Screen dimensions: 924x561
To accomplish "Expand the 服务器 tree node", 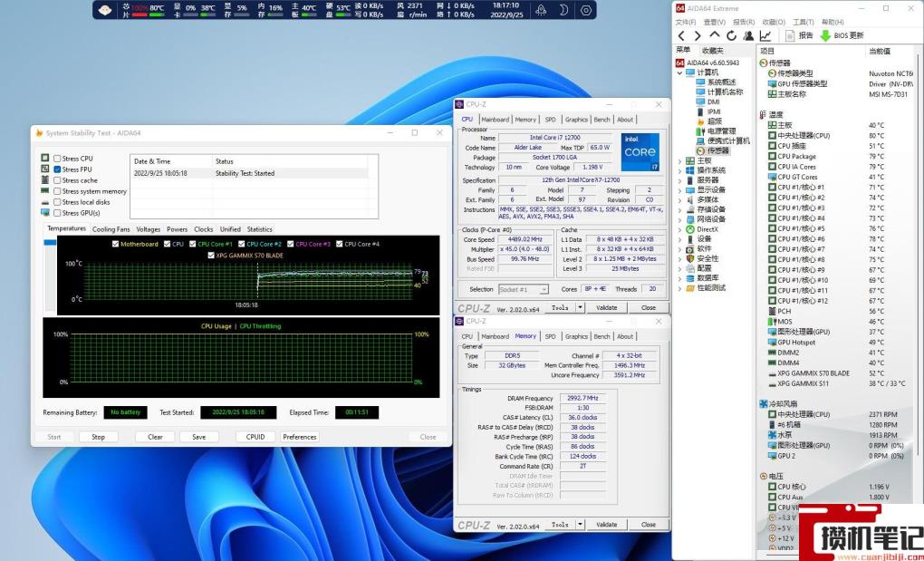I will click(680, 180).
